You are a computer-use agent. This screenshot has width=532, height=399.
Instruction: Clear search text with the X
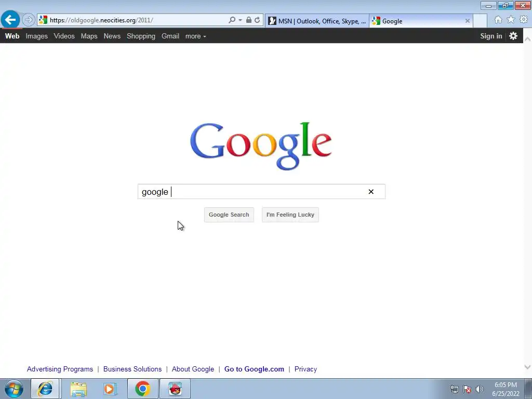[371, 192]
